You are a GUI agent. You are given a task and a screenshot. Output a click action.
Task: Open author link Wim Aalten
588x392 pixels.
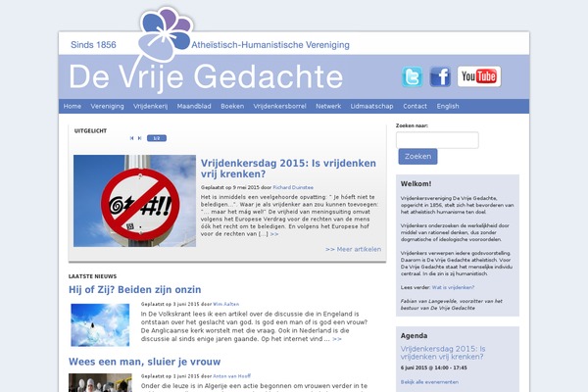click(x=225, y=304)
